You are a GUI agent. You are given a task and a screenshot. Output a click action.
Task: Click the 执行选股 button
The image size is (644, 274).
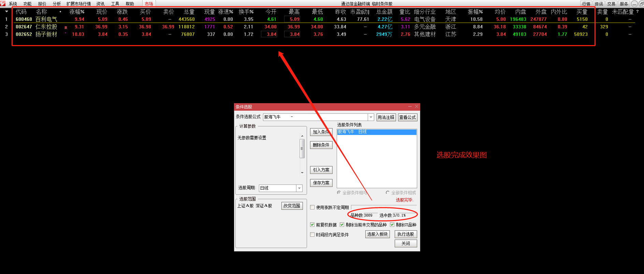point(406,234)
